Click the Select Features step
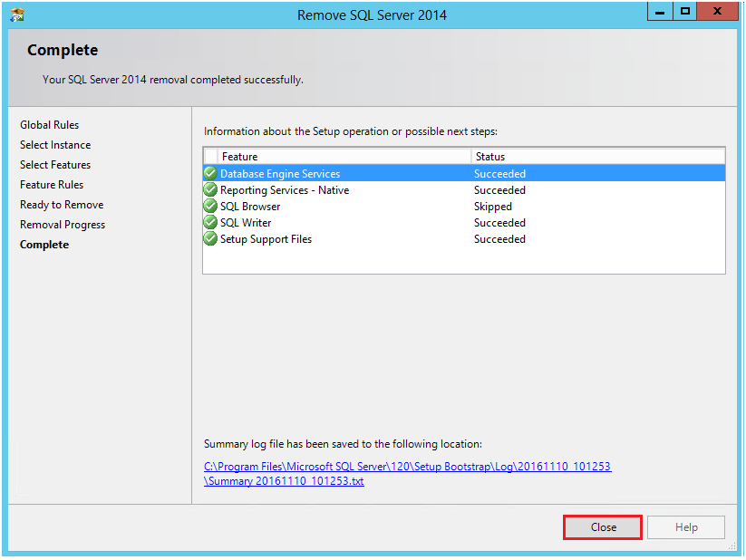The image size is (746, 560). pos(55,165)
